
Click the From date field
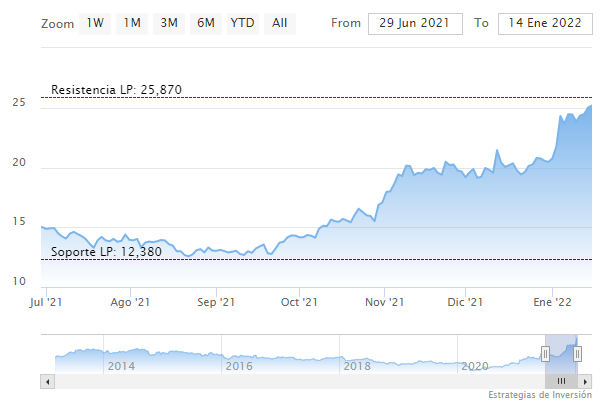click(x=415, y=23)
